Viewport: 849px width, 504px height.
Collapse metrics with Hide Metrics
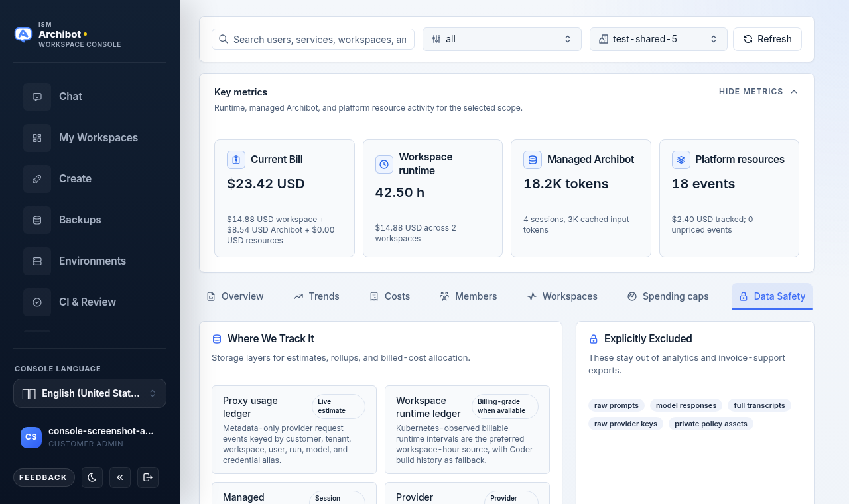click(x=758, y=92)
